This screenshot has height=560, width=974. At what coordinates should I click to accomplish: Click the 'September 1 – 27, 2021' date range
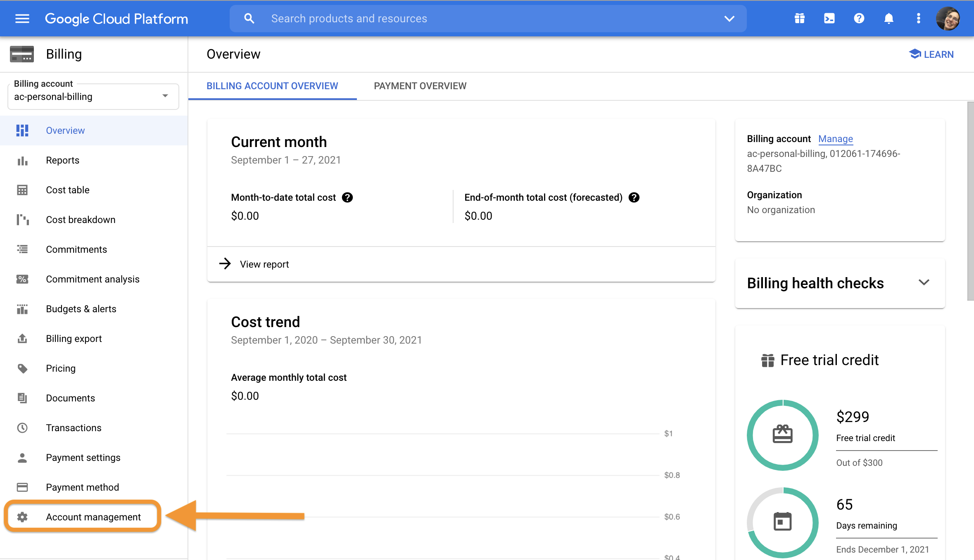tap(286, 160)
